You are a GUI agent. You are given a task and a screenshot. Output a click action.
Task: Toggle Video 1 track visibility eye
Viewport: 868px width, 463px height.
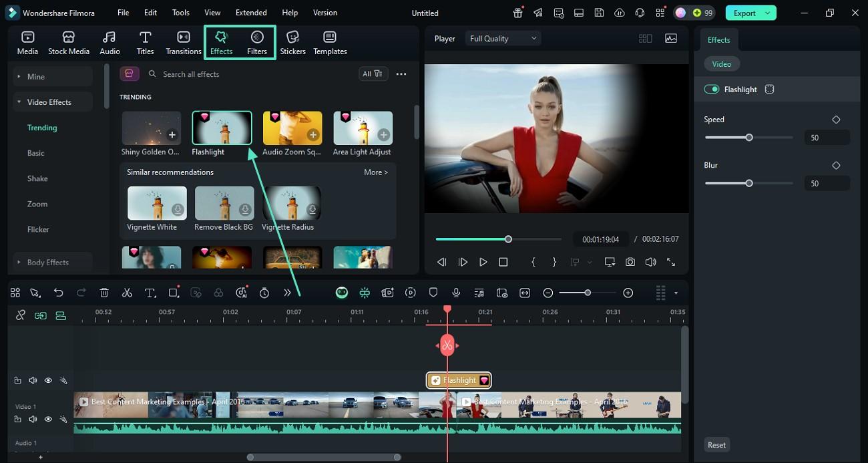pyautogui.click(x=48, y=420)
